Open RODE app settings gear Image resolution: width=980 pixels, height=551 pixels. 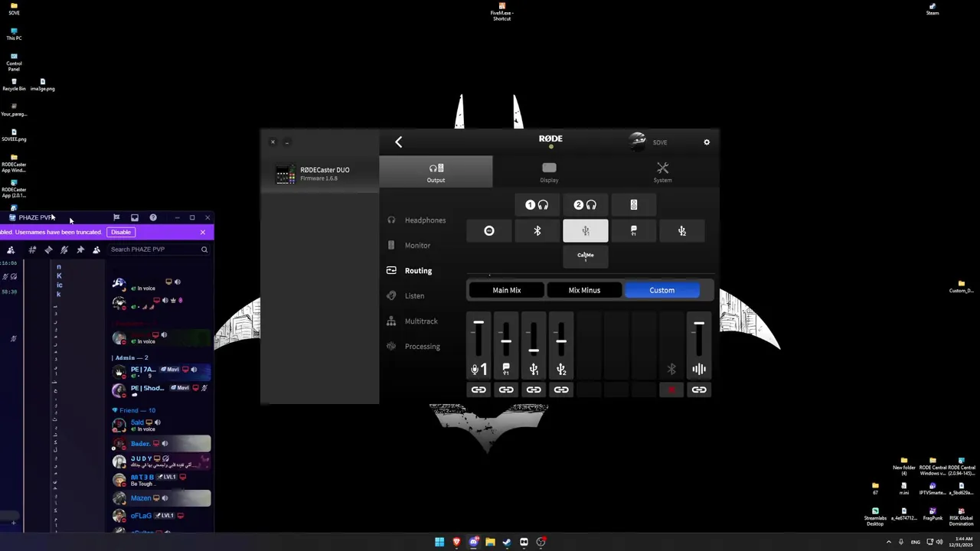707,142
